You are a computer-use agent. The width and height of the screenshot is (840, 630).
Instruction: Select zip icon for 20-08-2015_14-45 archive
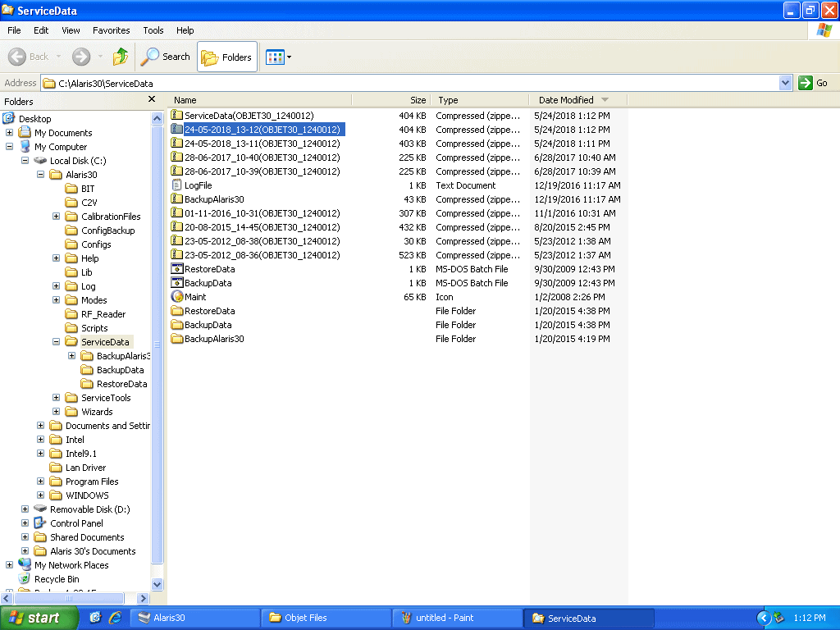pyautogui.click(x=177, y=226)
